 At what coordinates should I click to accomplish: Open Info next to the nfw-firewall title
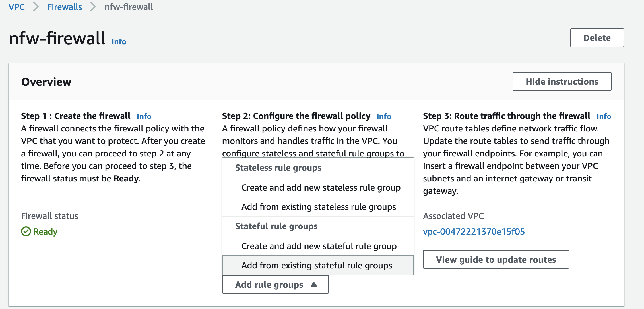(x=119, y=42)
